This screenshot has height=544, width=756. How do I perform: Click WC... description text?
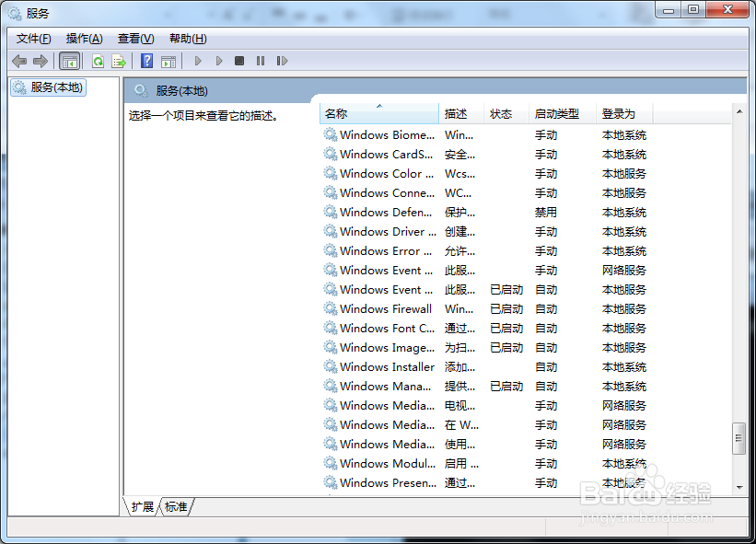pyautogui.click(x=458, y=192)
